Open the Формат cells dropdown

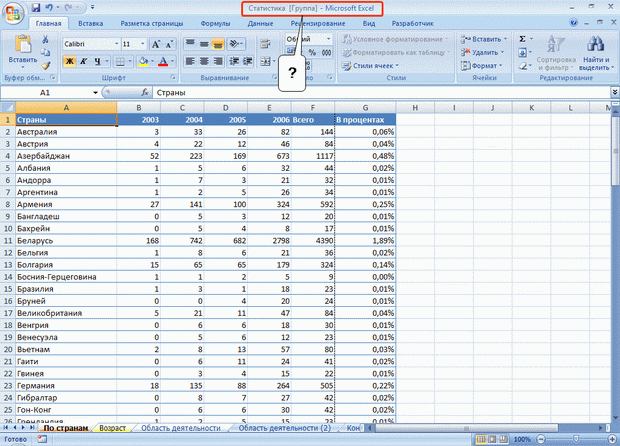point(481,66)
